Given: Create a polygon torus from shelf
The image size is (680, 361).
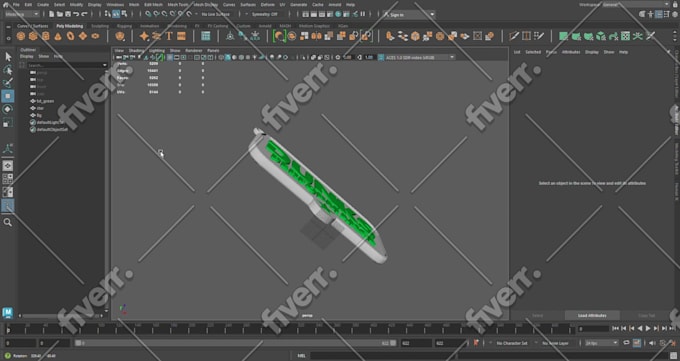Looking at the screenshot, I should (70, 36).
